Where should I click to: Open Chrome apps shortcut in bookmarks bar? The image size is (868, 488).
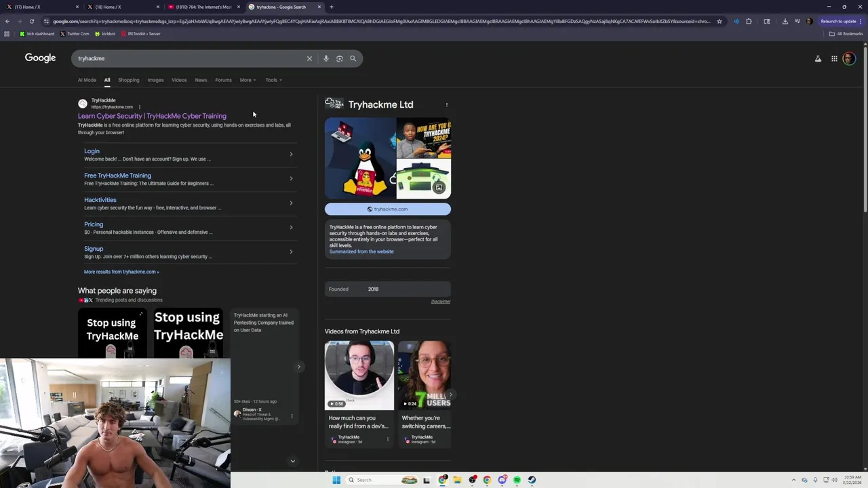(7, 34)
